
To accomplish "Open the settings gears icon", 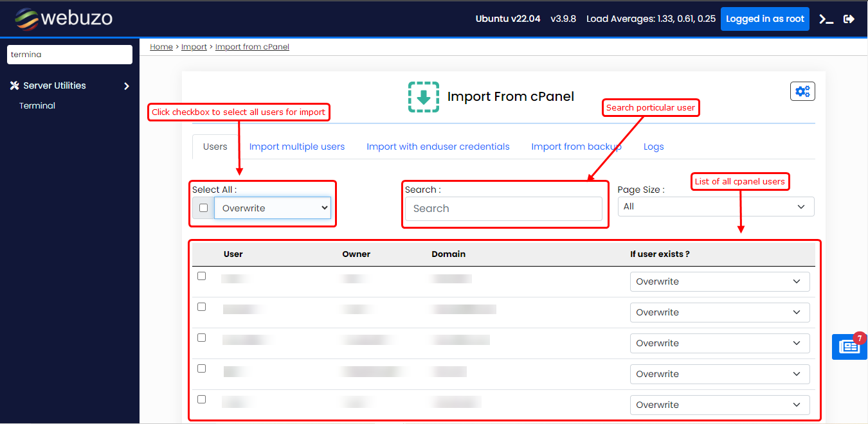I will tap(802, 91).
